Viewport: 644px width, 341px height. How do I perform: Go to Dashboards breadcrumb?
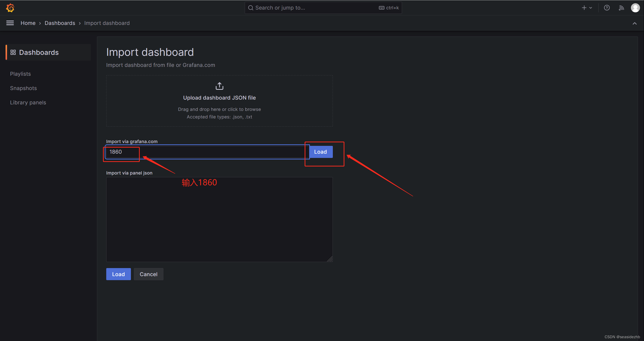60,23
